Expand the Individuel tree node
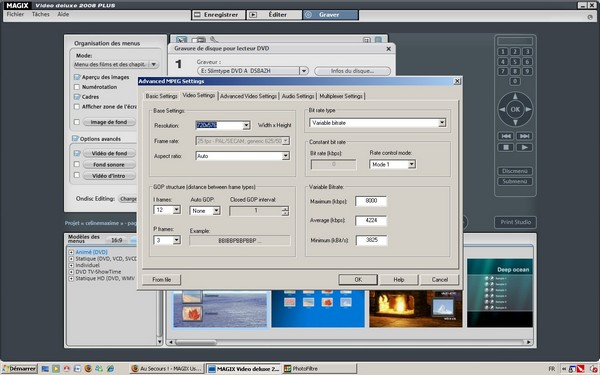 (x=71, y=265)
